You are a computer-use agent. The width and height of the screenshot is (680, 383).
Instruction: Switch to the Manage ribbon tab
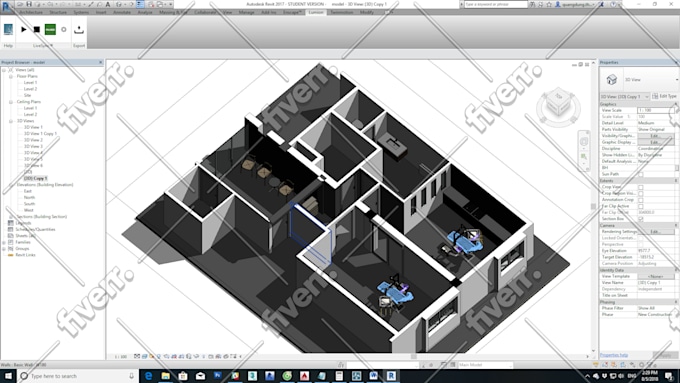(246, 12)
